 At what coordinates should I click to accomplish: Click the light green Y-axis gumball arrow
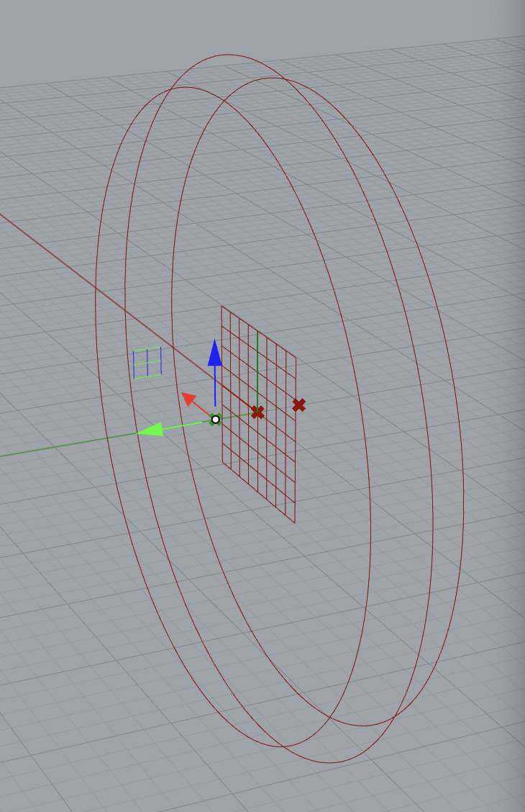(150, 430)
